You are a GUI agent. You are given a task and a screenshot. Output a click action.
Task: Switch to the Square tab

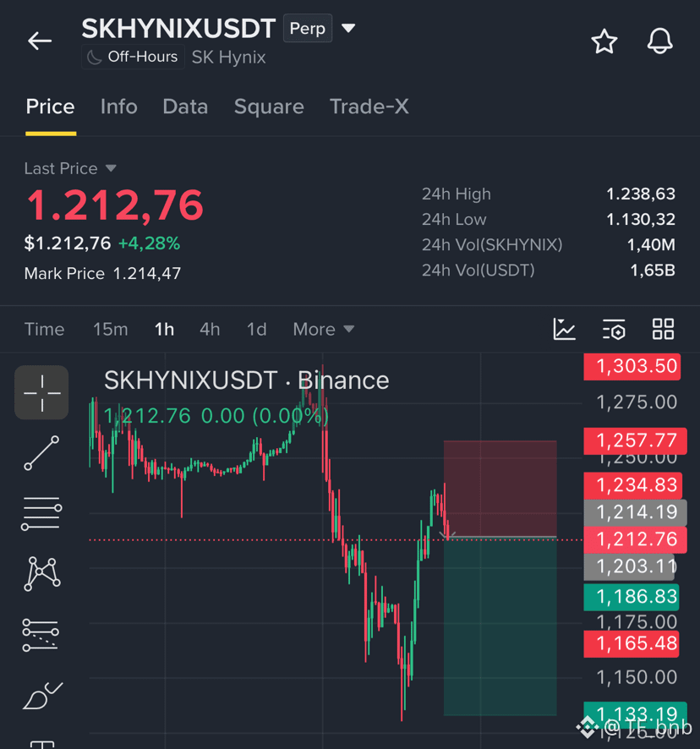tap(269, 107)
